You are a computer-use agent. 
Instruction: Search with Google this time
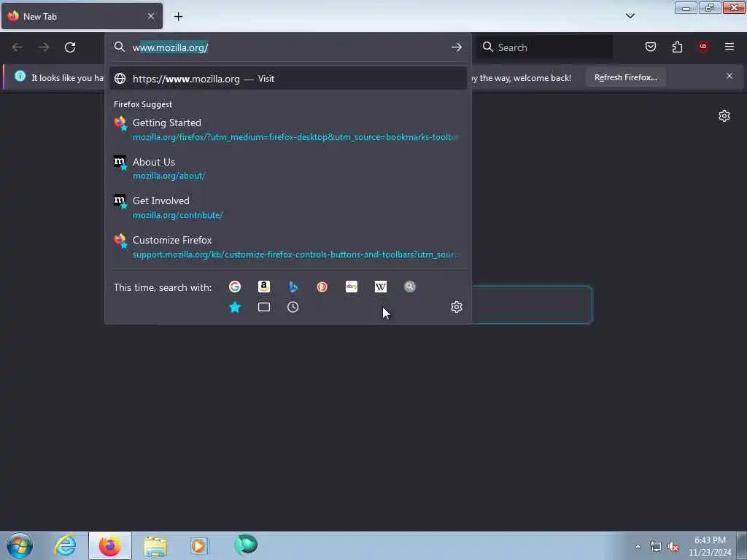pyautogui.click(x=234, y=287)
